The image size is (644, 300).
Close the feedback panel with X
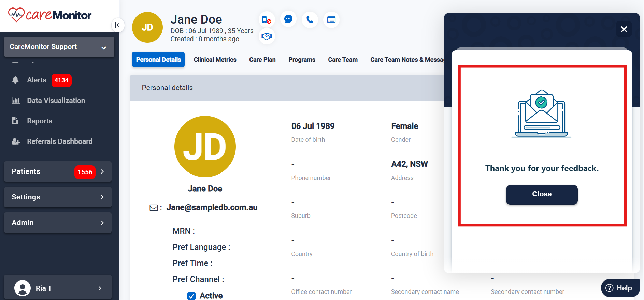[x=624, y=29]
